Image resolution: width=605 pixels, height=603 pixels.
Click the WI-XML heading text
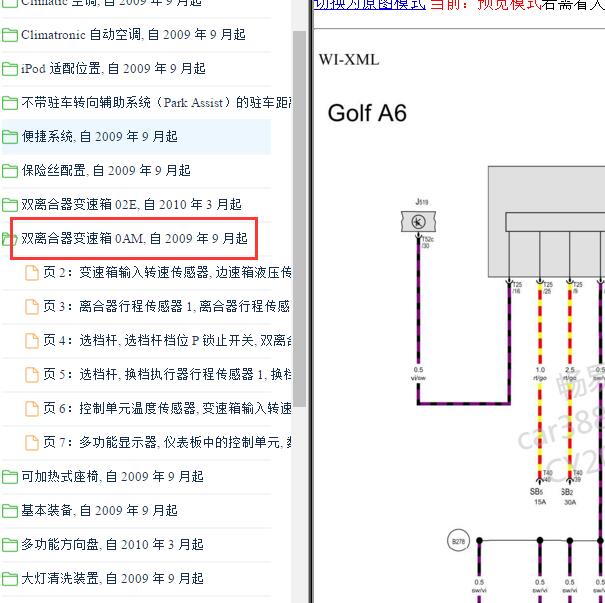pos(349,60)
